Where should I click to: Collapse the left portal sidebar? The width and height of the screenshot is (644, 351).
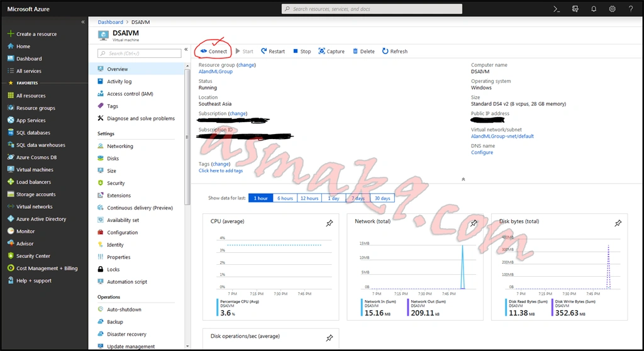tap(82, 22)
